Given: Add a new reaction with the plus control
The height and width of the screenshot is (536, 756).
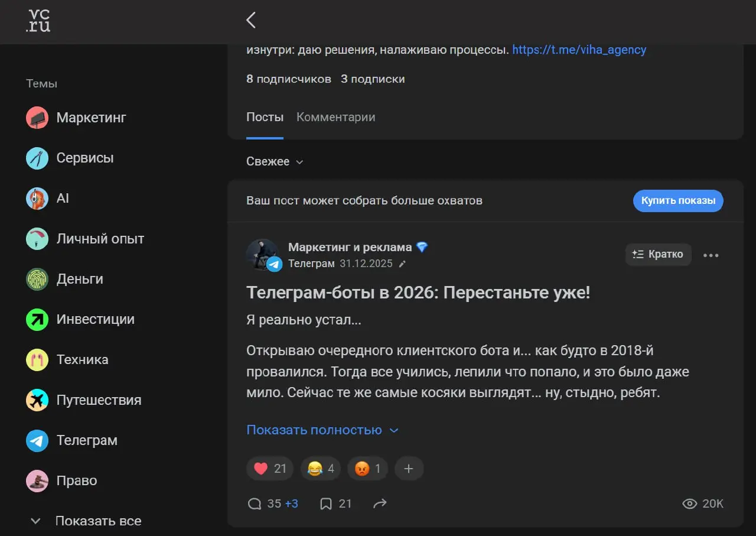Looking at the screenshot, I should [409, 468].
